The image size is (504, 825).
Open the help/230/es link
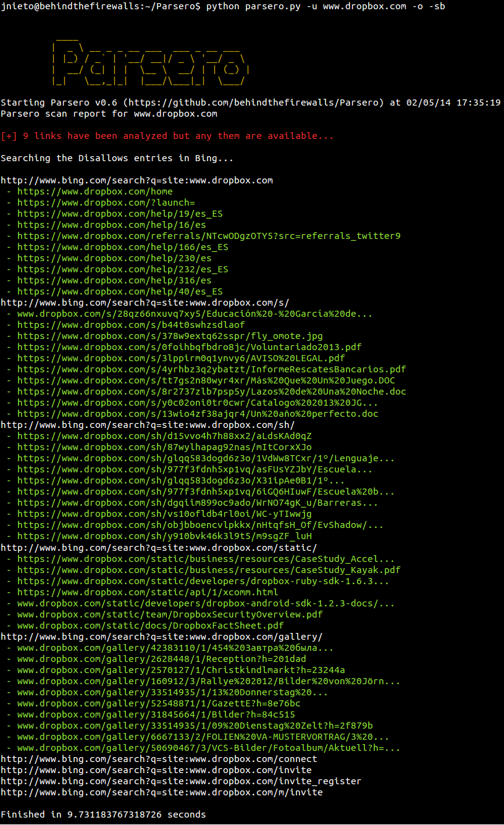click(x=114, y=258)
